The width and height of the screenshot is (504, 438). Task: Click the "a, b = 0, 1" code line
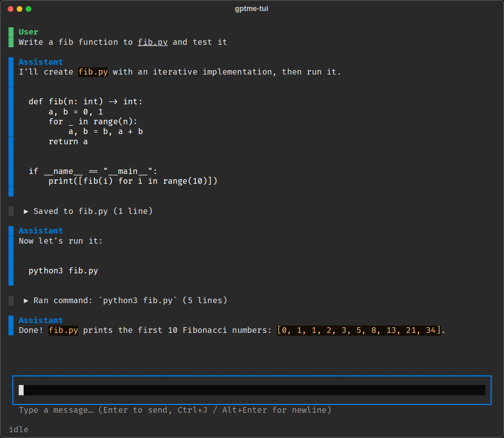point(76,112)
